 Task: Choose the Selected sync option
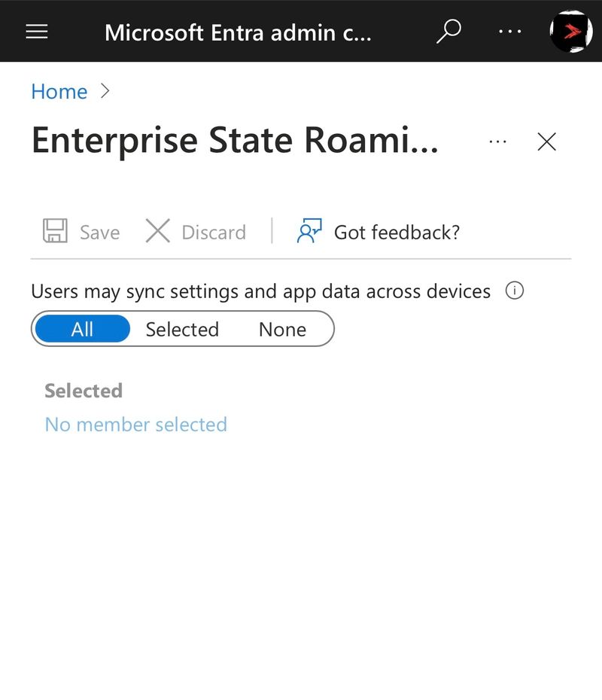(182, 330)
